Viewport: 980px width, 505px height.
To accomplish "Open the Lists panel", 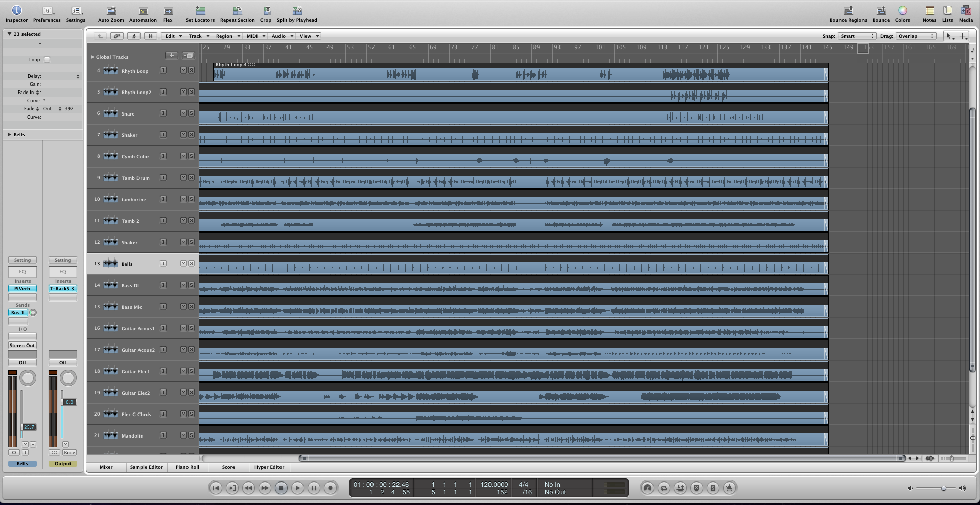I will pos(948,14).
